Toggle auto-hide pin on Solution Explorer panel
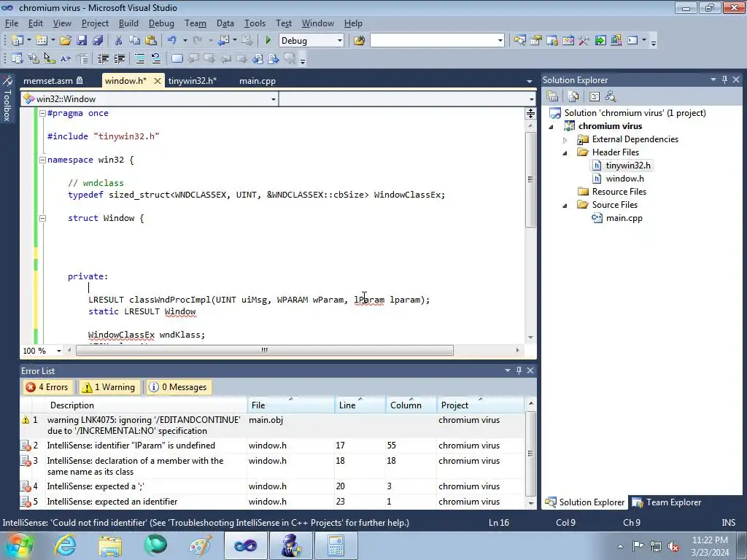Screen dimensions: 747x560 tap(724, 79)
